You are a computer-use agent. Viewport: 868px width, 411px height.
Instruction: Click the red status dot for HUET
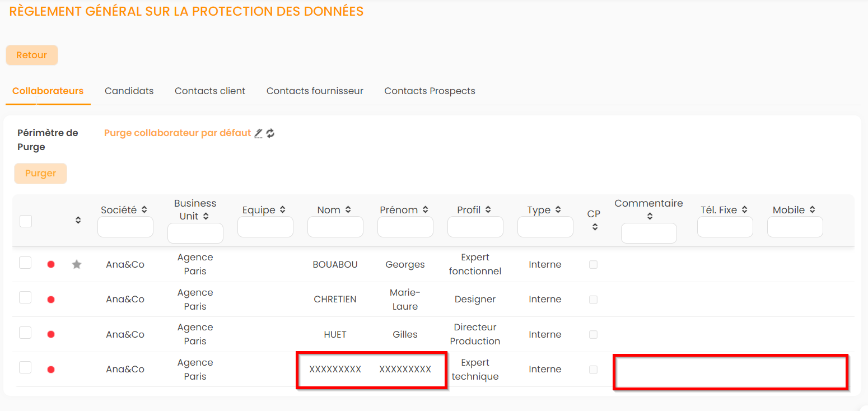pos(51,334)
